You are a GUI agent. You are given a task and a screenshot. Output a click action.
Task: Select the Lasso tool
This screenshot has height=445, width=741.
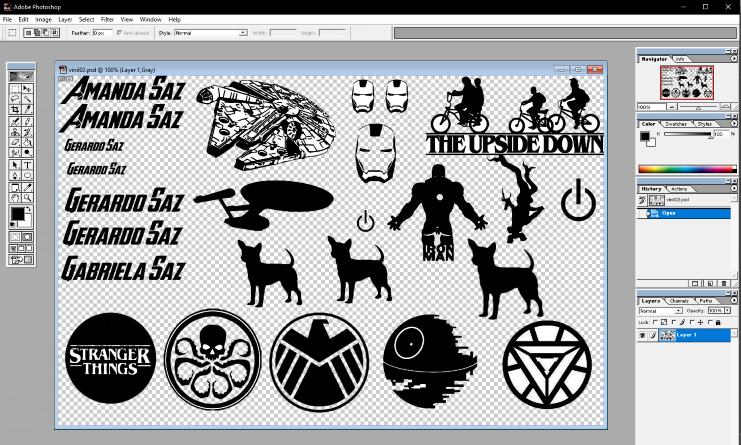click(15, 99)
